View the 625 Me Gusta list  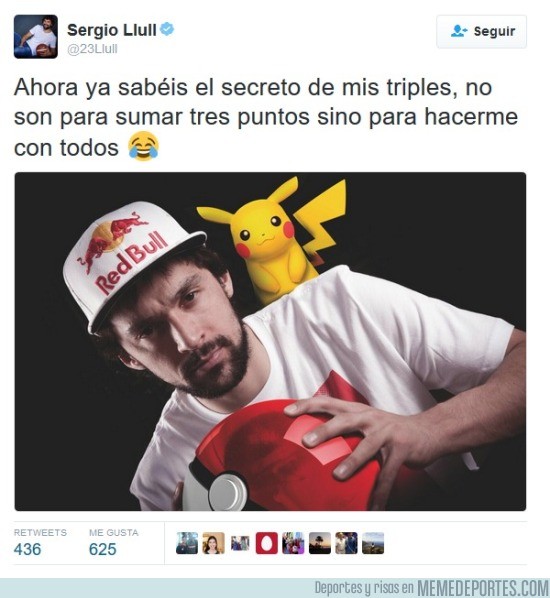click(x=114, y=543)
